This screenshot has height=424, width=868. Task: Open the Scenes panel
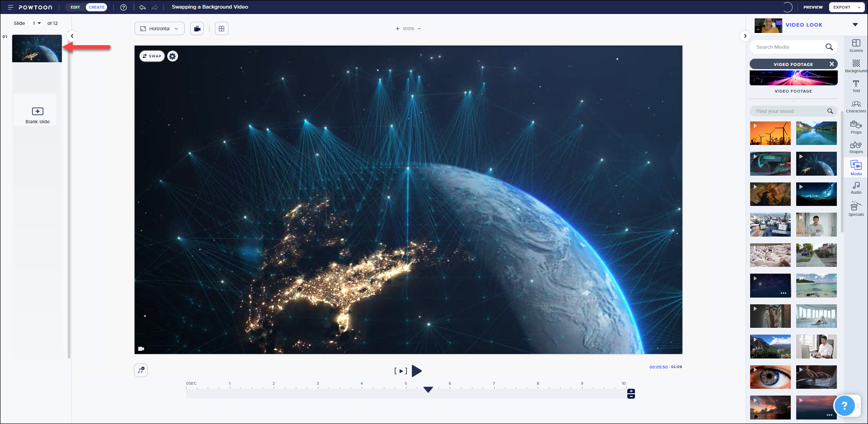coord(856,46)
